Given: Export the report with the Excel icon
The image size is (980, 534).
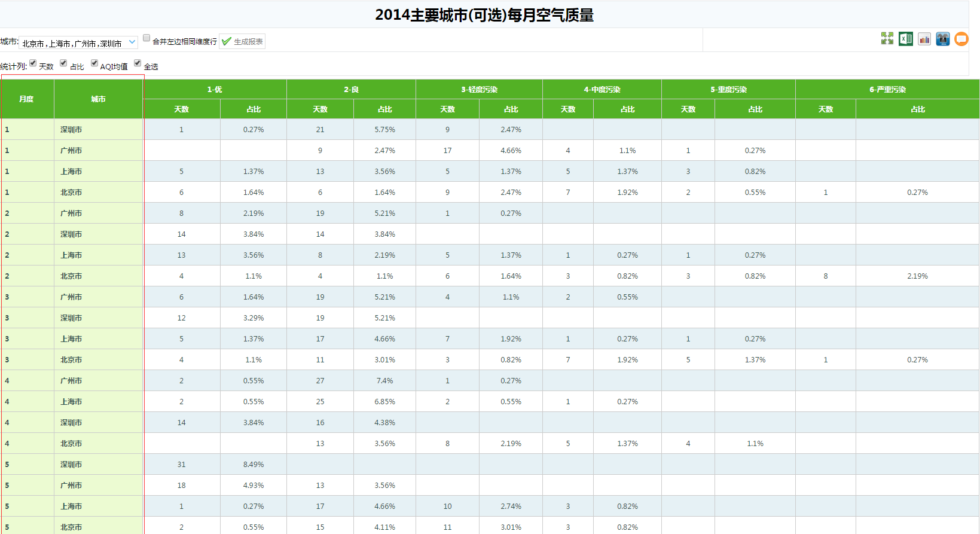Looking at the screenshot, I should 905,39.
